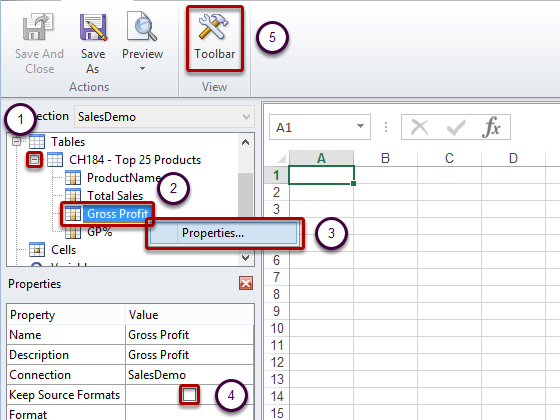Screen dimensions: 560x420
Task: Click the Description value Gross Profit
Action: pyautogui.click(x=158, y=355)
